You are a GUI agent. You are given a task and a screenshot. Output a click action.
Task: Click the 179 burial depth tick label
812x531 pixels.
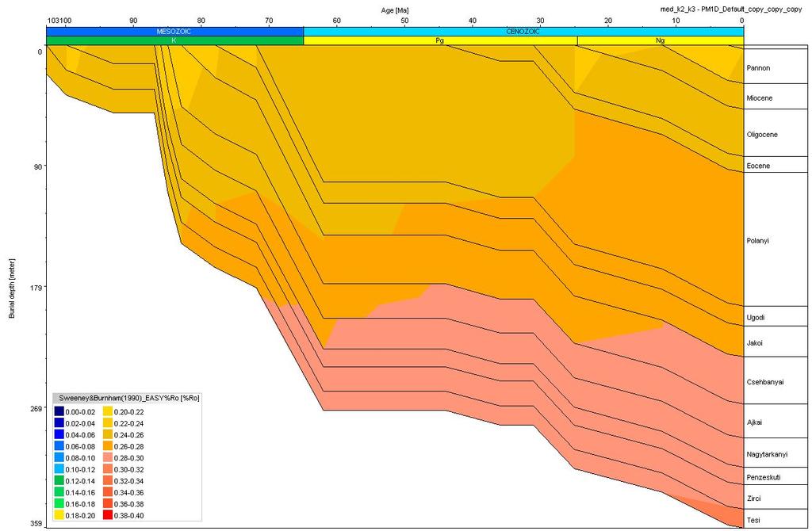(x=36, y=287)
